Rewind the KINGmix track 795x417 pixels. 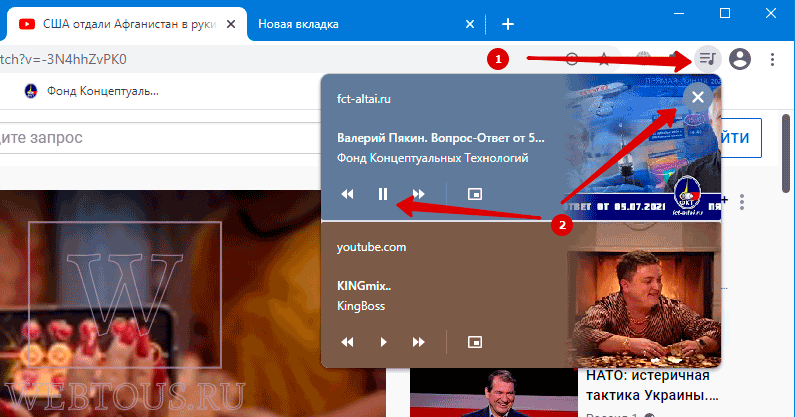347,342
